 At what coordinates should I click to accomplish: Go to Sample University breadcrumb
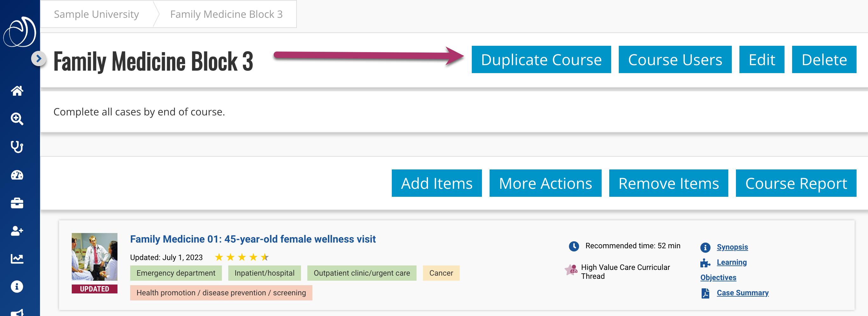tap(97, 14)
